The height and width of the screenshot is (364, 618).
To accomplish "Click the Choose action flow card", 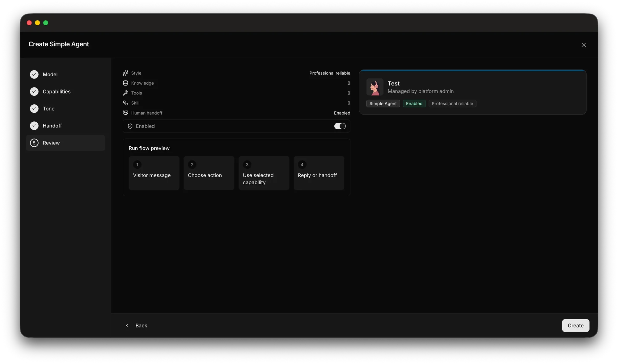I will pyautogui.click(x=209, y=173).
